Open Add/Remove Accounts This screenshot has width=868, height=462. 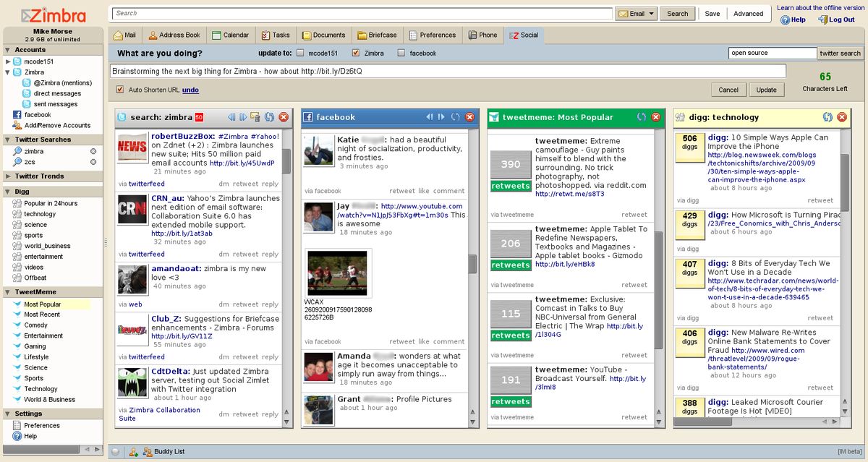[51, 125]
